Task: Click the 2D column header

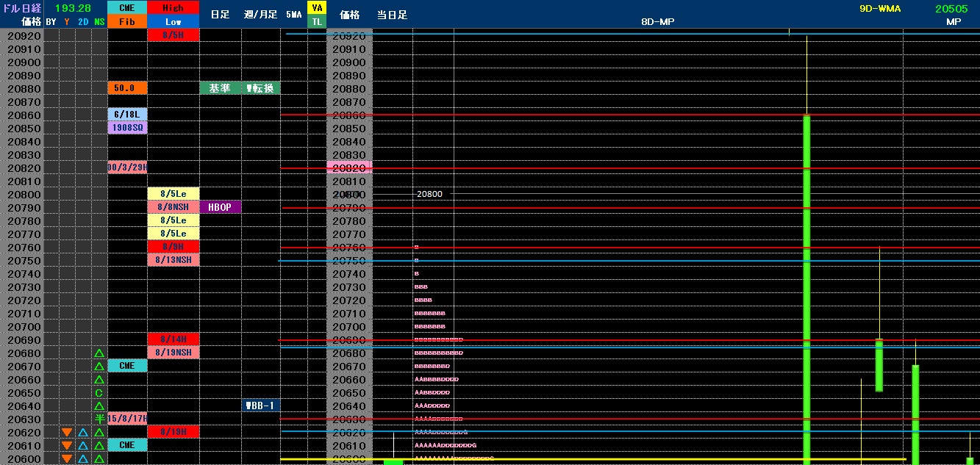Action: point(83,22)
